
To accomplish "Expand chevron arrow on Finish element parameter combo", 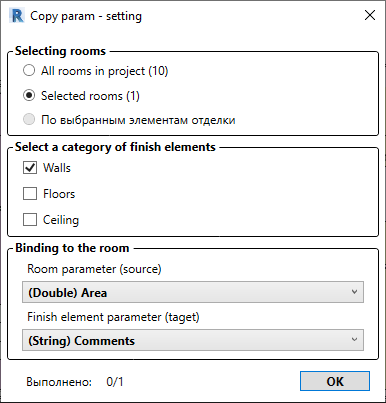I will [x=354, y=340].
